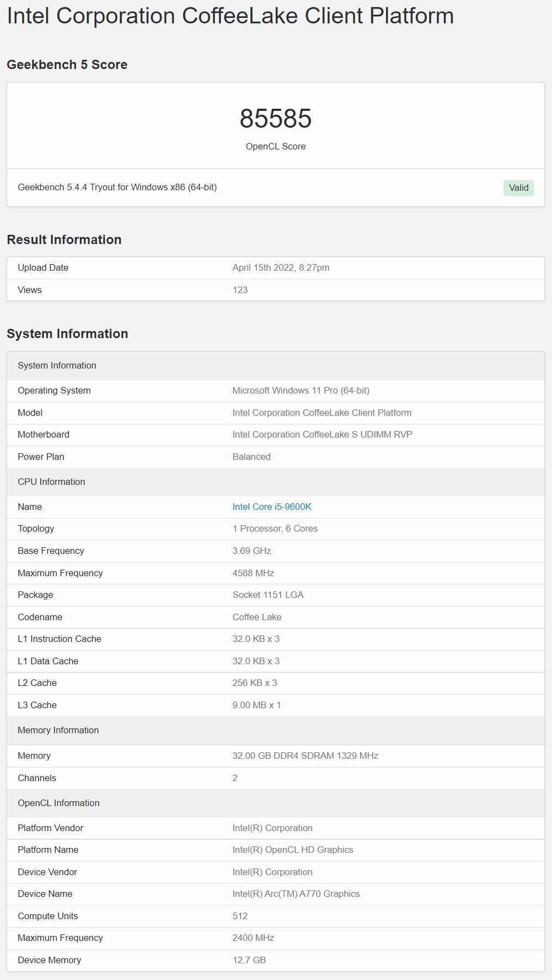Click the Views count 123
This screenshot has height=980, width=552.
tap(240, 290)
